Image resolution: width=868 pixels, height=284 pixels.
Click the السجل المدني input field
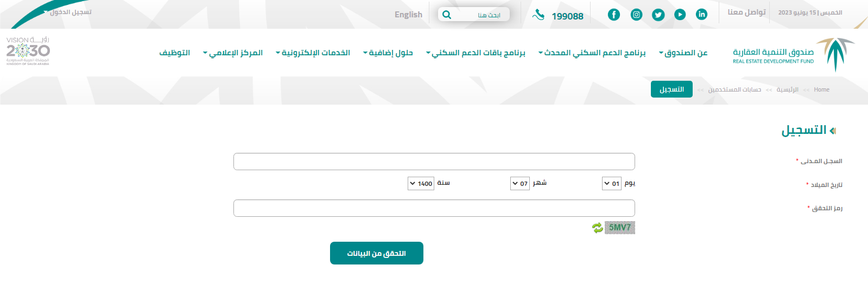(x=434, y=162)
